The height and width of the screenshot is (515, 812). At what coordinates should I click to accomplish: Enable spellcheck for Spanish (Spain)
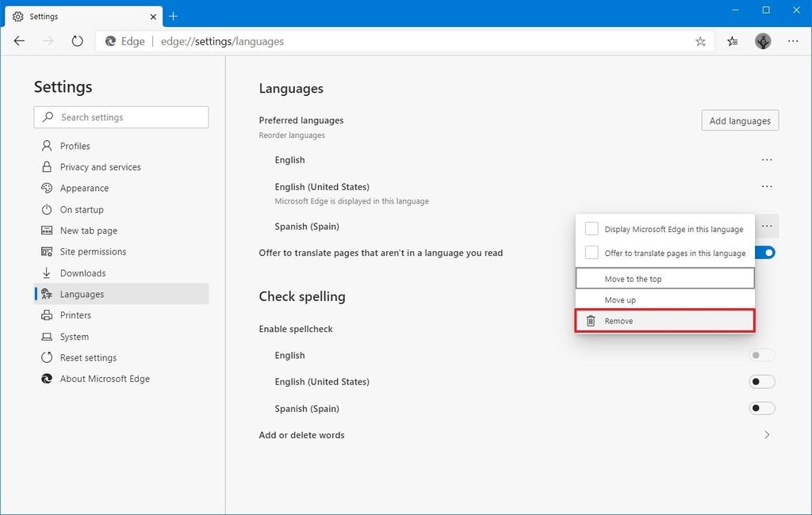[x=761, y=408]
